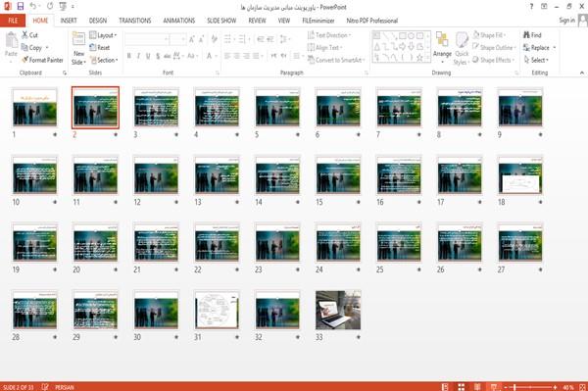Select slide 1 thumbnail

[x=35, y=108]
